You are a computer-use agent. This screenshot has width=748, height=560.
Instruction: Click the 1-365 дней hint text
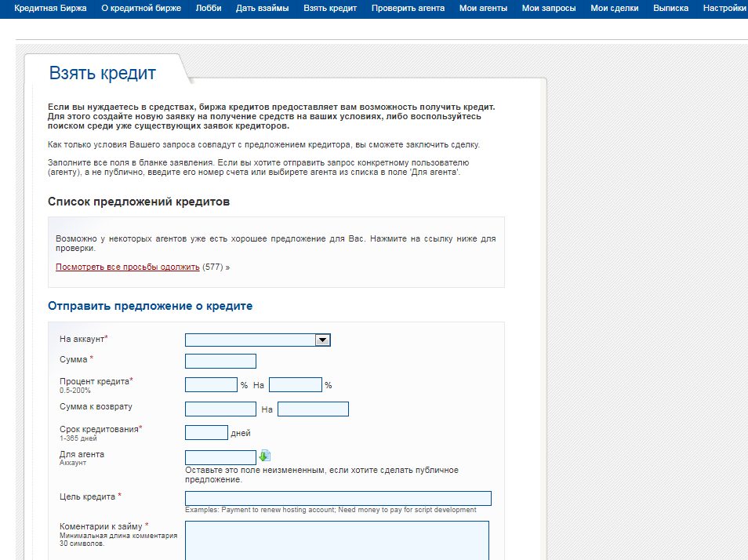78,438
